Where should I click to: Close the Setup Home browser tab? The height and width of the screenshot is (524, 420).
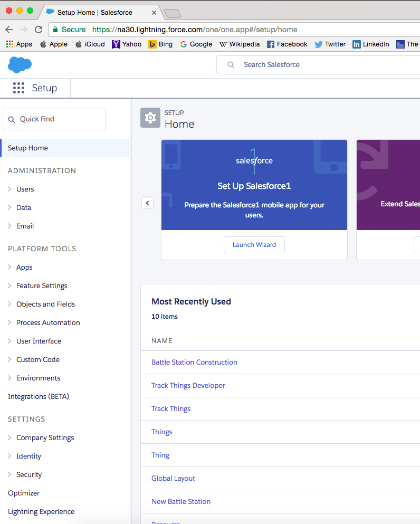154,13
